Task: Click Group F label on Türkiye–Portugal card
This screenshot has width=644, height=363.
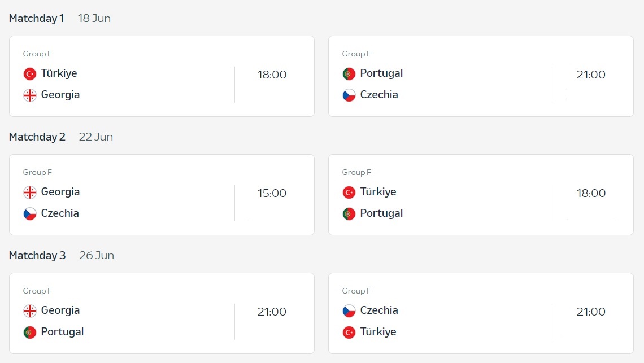Action: (356, 172)
